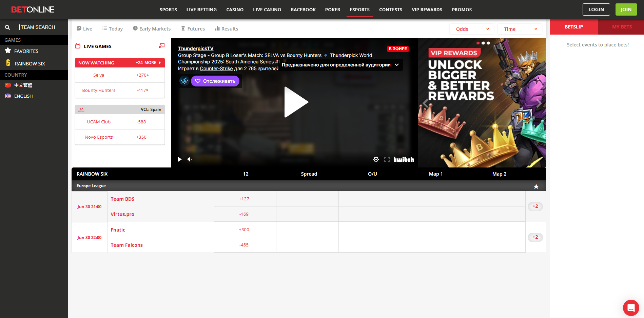644x318 pixels.
Task: Select the third carousel dot indicator
Action: 488,43
